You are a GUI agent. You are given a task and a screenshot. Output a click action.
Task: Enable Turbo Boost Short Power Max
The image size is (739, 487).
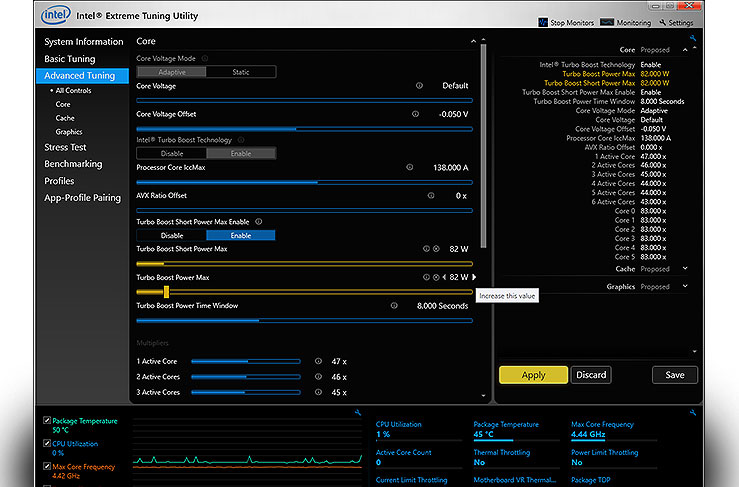241,235
